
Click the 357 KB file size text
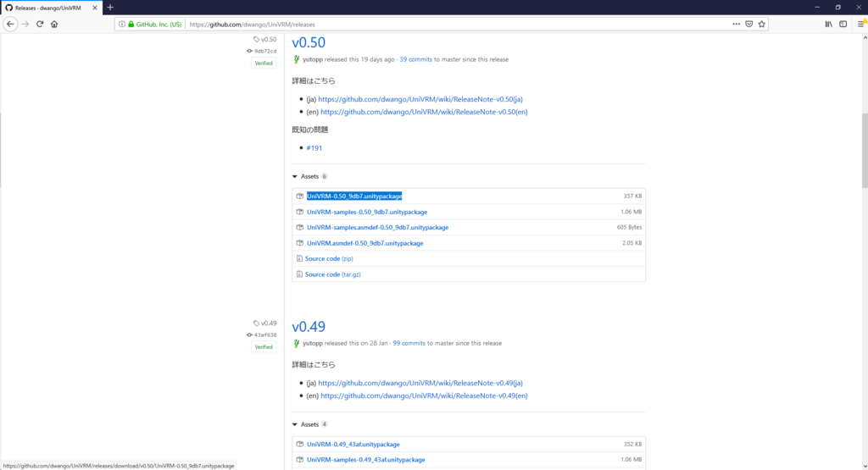coord(632,196)
